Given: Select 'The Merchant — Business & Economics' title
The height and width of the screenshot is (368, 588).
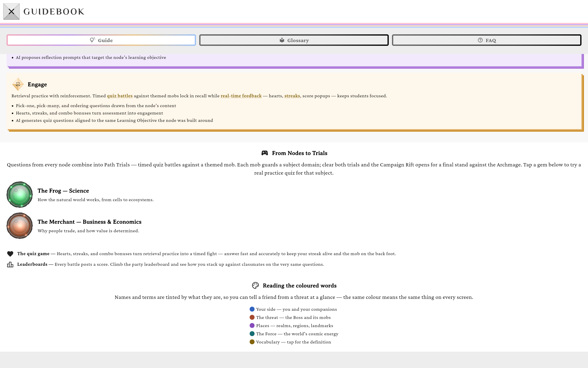Looking at the screenshot, I should click(89, 222).
